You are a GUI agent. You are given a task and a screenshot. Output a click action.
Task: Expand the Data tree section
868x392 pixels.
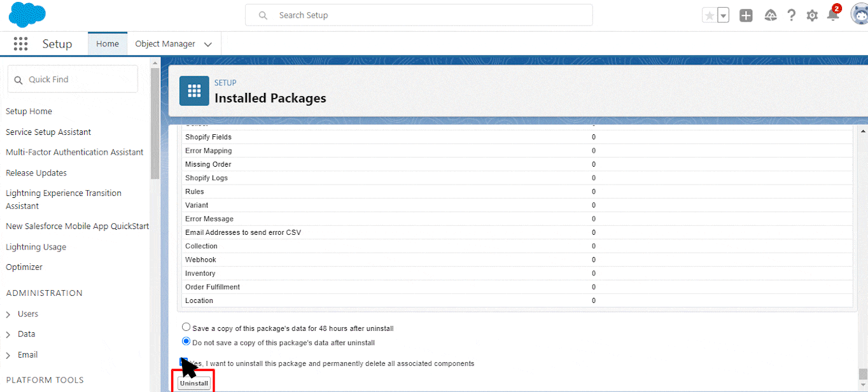point(8,335)
